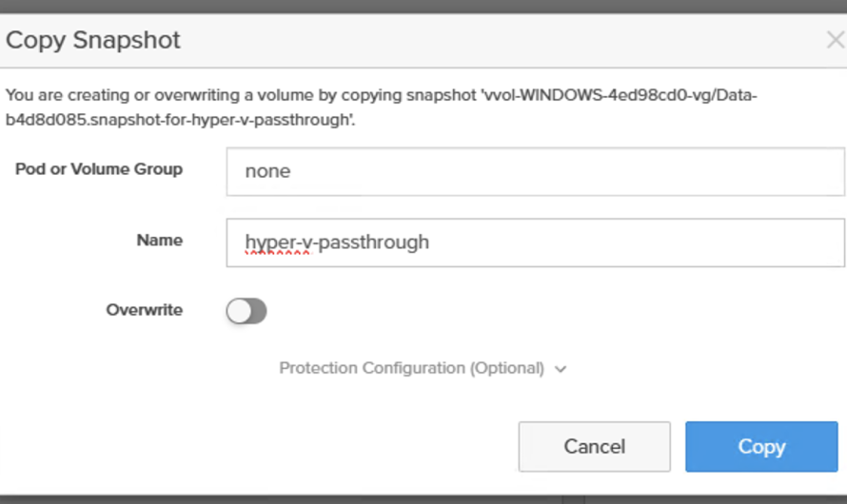Image resolution: width=847 pixels, height=504 pixels.
Task: Expand the Protection Configuration chevron arrow
Action: (x=560, y=369)
